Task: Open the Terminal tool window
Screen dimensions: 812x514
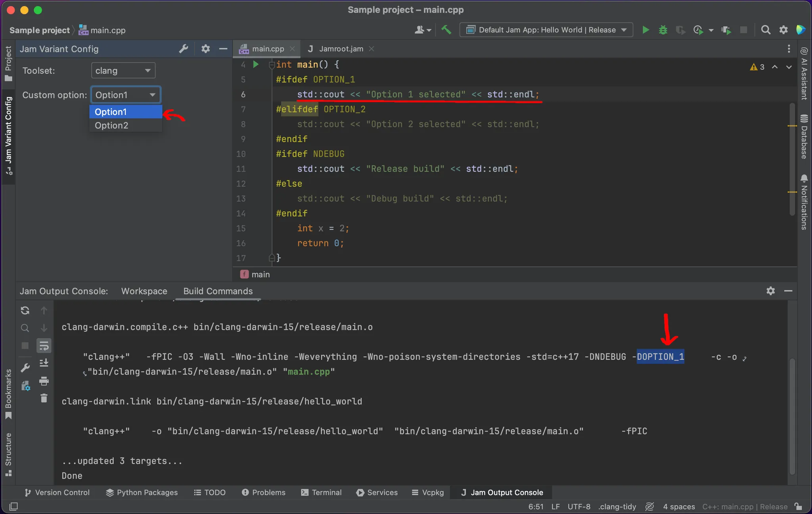Action: click(321, 493)
